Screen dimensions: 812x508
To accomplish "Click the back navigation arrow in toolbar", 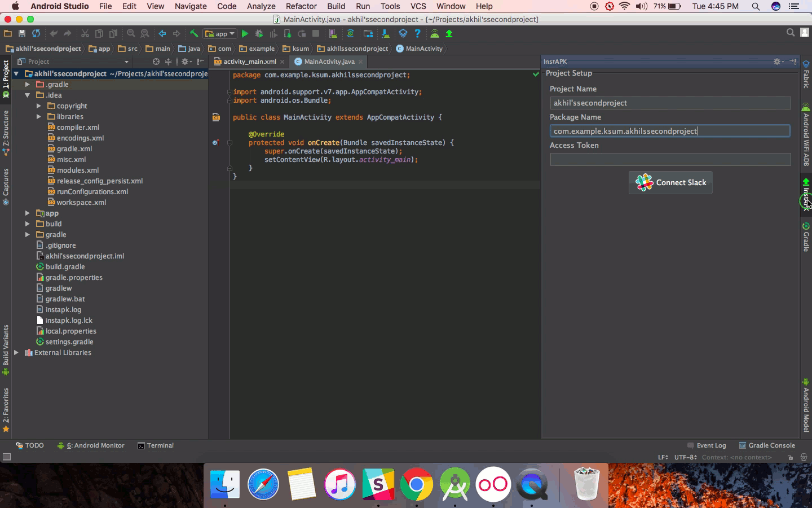I will (162, 34).
